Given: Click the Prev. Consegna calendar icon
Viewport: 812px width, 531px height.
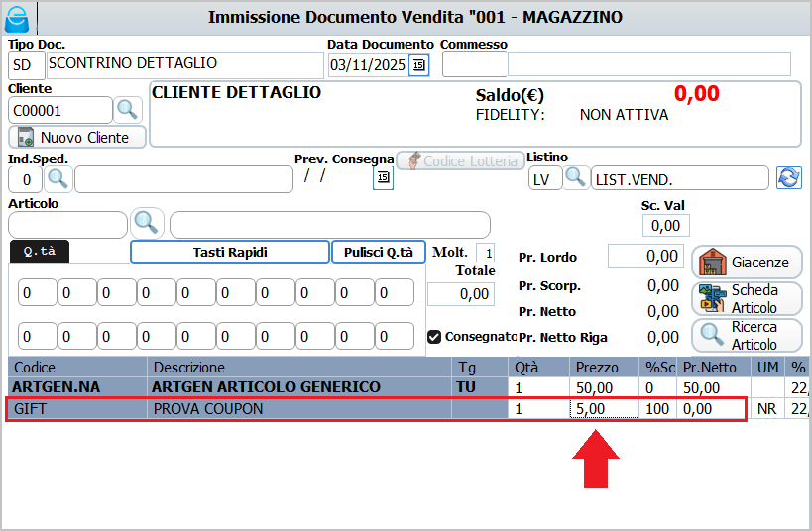Looking at the screenshot, I should (x=383, y=178).
